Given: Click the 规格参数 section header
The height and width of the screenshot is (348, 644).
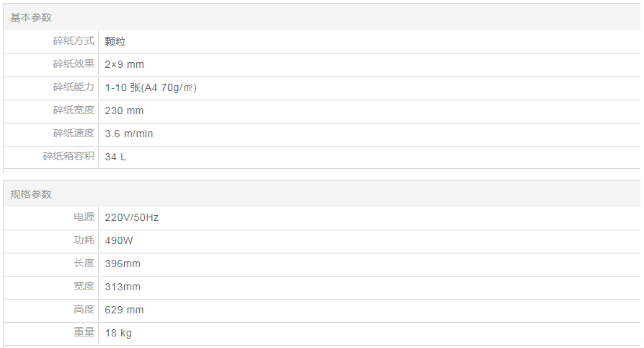Looking at the screenshot, I should click(31, 194).
